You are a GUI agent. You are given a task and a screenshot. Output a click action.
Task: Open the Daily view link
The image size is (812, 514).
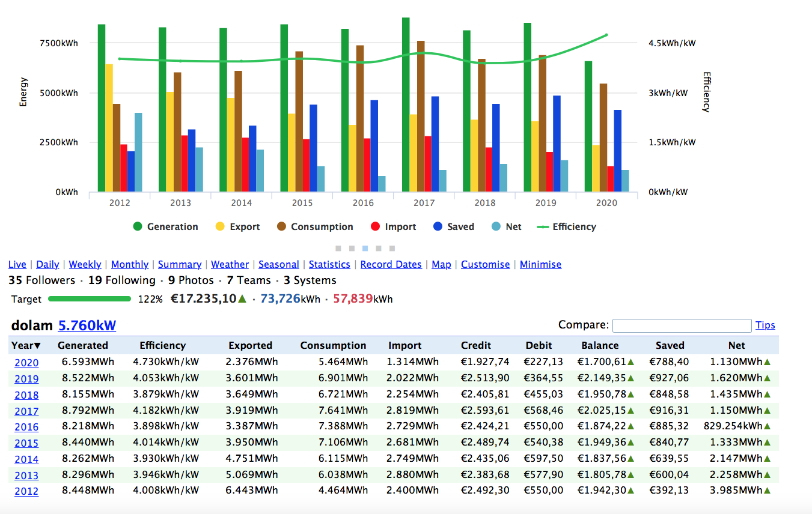coord(47,264)
